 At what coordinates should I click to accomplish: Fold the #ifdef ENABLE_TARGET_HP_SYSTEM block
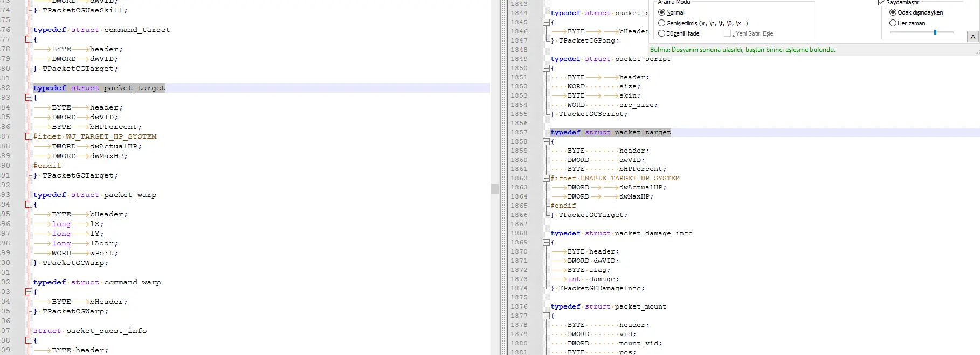point(546,178)
